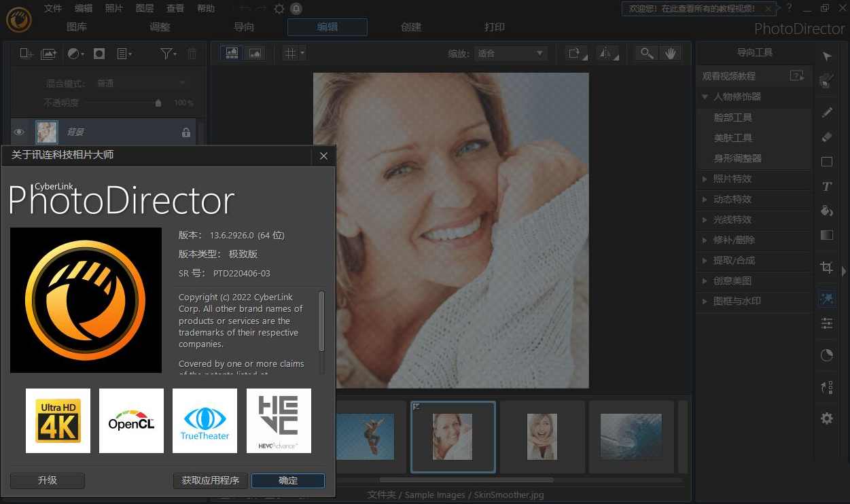Click the 升级 upgrade button
This screenshot has height=504, width=850.
click(x=48, y=480)
